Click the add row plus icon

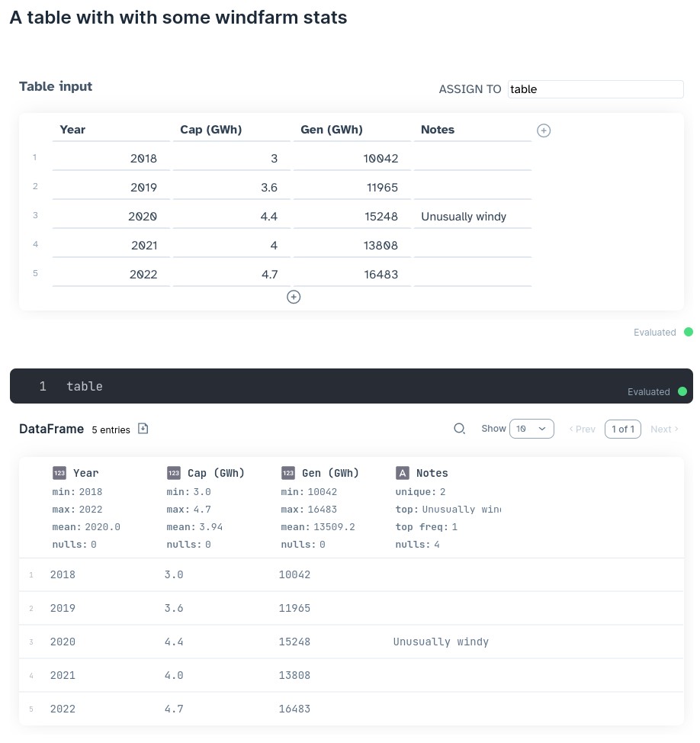tap(294, 297)
